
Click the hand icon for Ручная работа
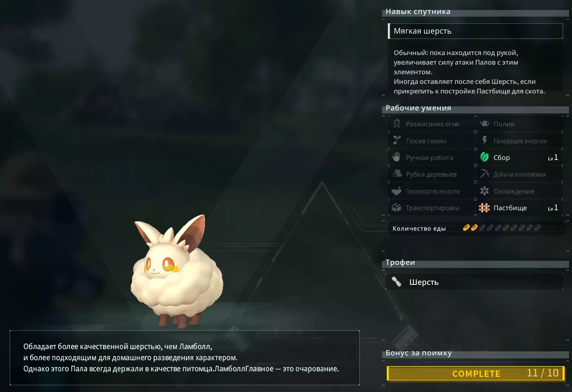(396, 157)
